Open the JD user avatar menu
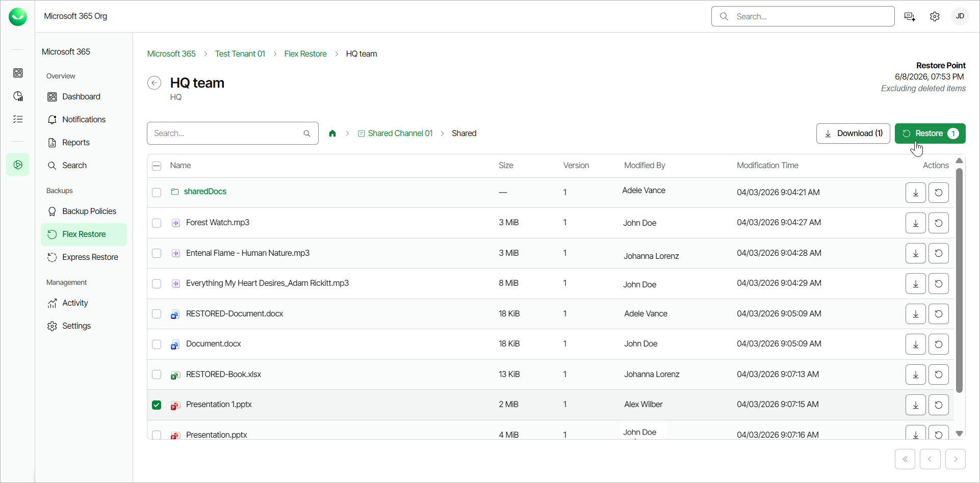 [960, 16]
